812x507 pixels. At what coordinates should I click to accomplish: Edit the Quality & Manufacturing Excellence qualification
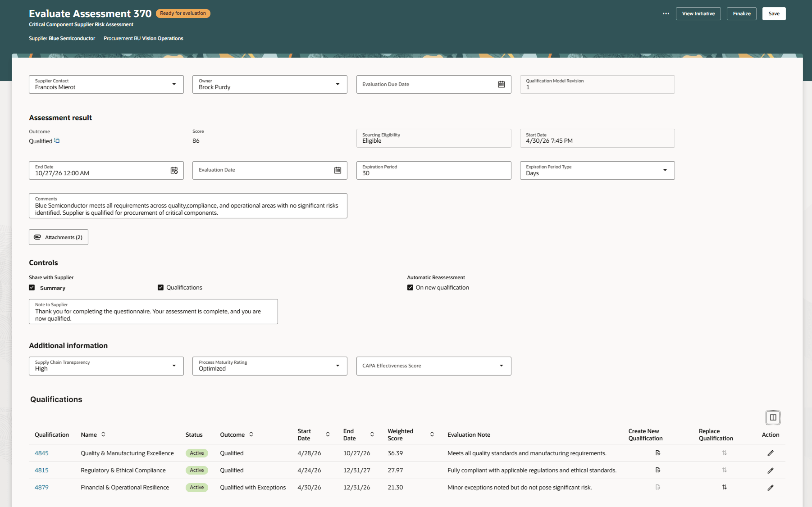point(771,453)
